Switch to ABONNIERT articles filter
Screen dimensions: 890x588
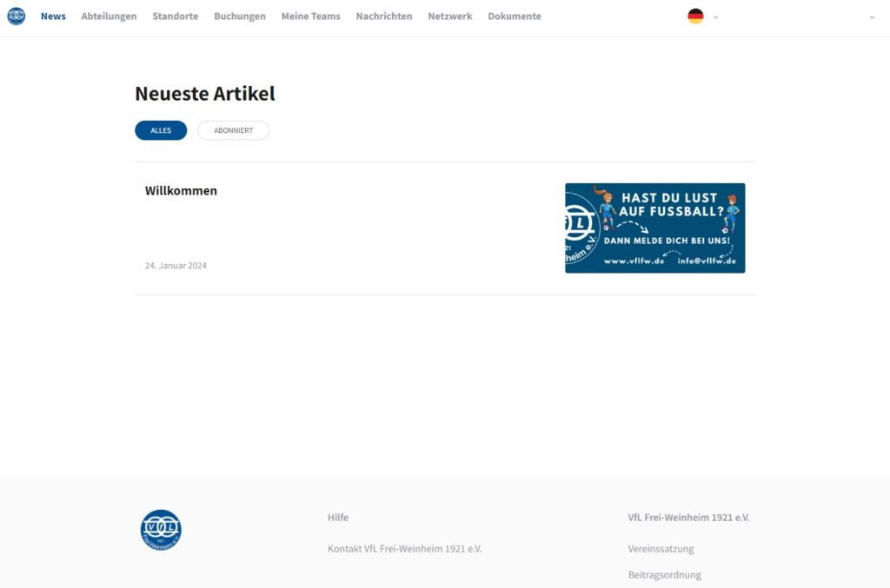[x=233, y=130]
